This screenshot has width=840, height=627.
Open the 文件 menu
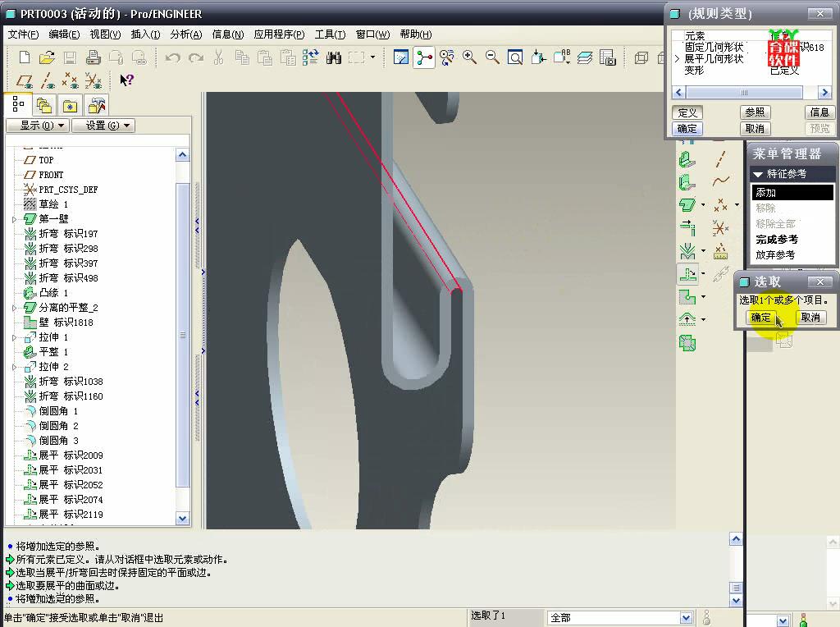coord(23,34)
